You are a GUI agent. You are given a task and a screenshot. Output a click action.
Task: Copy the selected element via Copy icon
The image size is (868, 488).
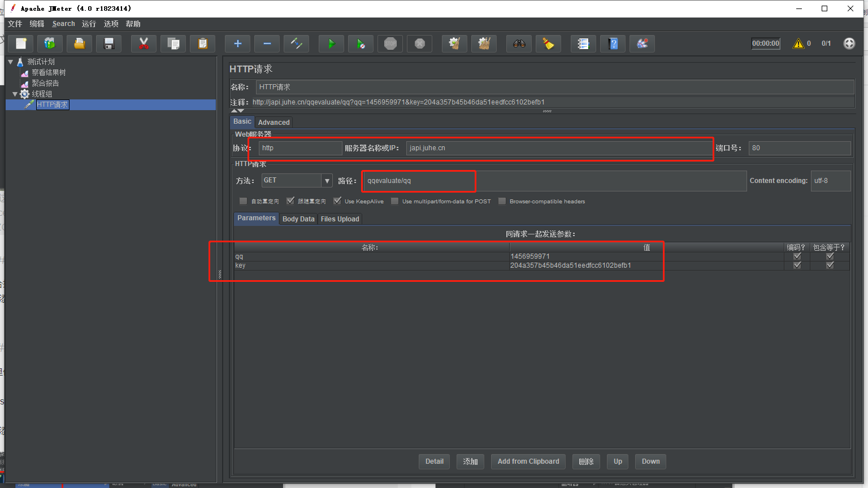tap(173, 43)
